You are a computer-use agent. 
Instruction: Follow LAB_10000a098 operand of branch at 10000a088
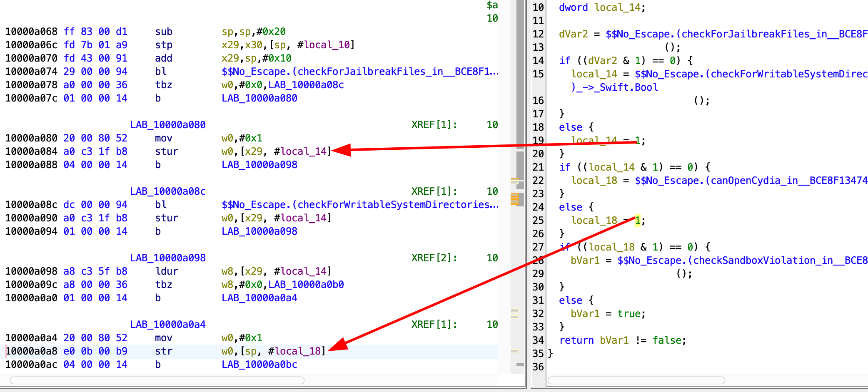[x=259, y=165]
